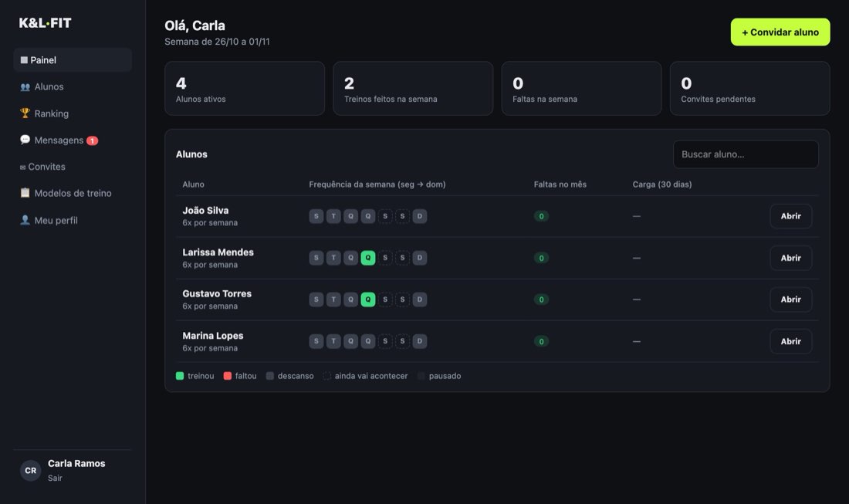Click the T day chip in João Silva row
Viewport: 849px width, 504px height.
tap(333, 216)
